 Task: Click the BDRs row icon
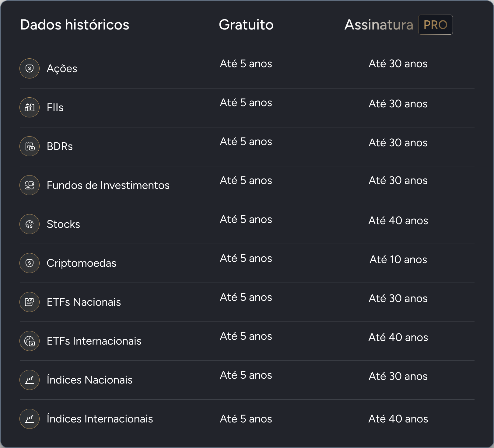30,146
